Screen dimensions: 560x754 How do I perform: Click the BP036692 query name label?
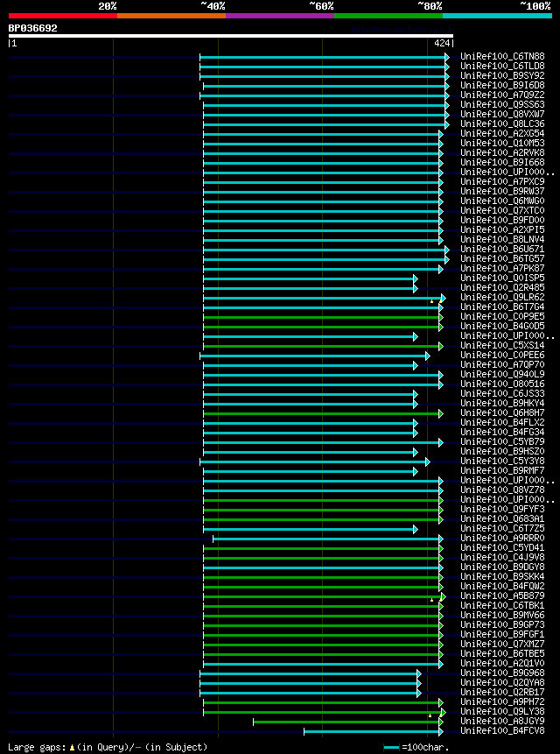click(32, 28)
